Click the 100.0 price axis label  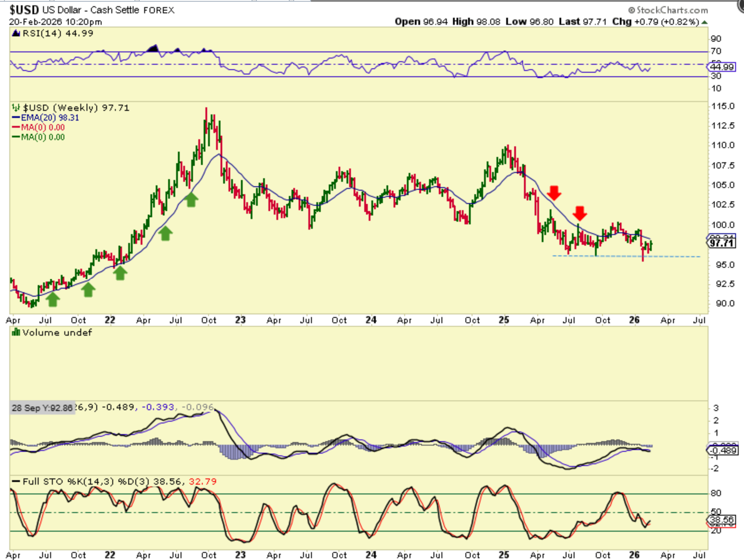[x=723, y=225]
